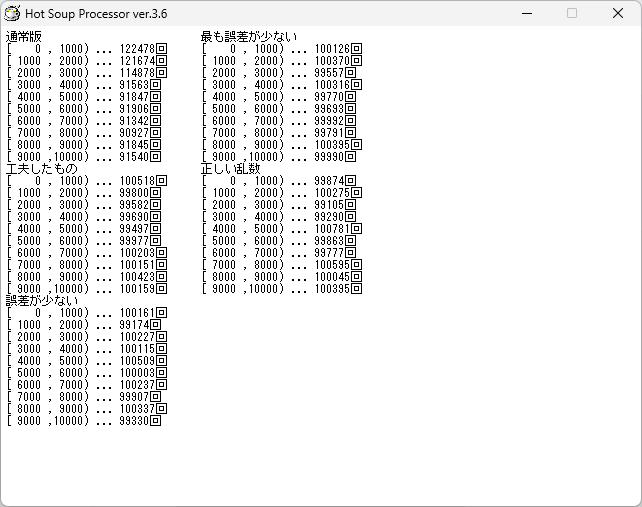Image resolution: width=642 pixels, height=507 pixels.
Task: Click the value 99977
Action: 134,241
